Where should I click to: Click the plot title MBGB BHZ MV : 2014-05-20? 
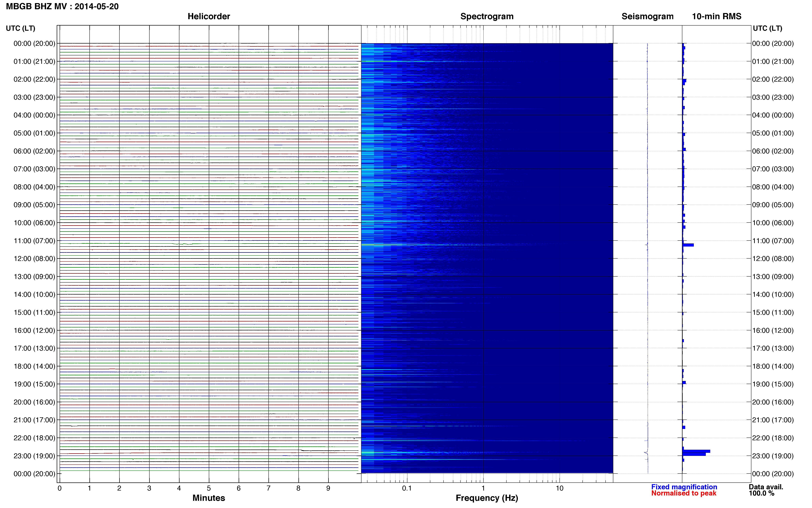(x=62, y=6)
